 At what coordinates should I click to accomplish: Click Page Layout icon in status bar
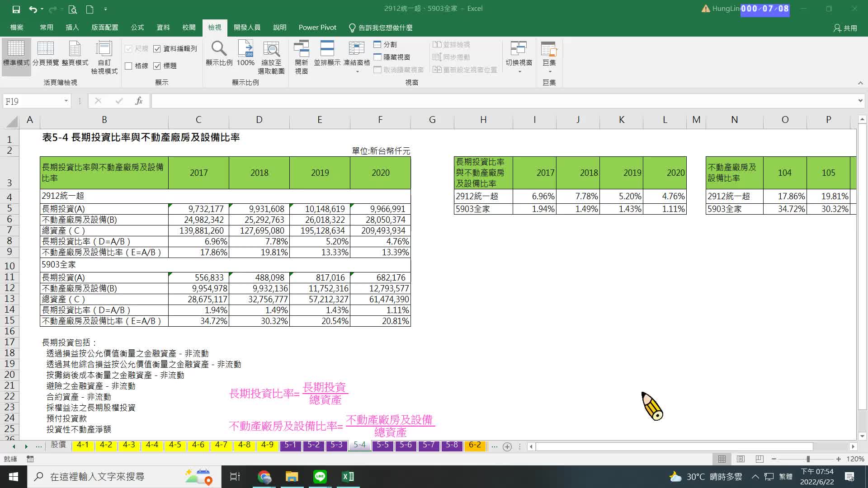point(741,459)
